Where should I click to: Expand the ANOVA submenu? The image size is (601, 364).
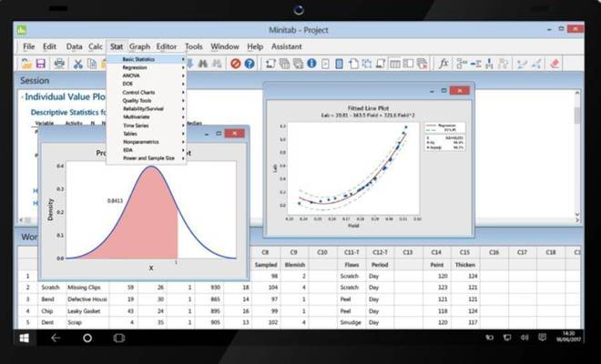tap(147, 76)
